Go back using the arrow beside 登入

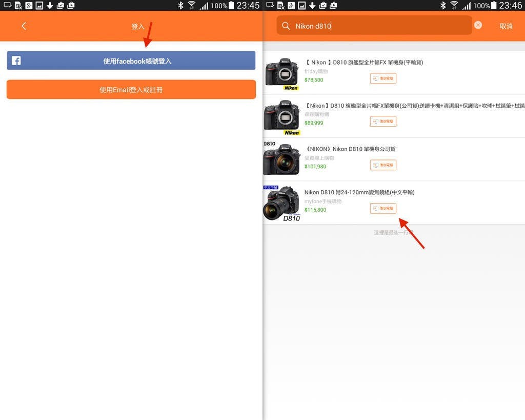[24, 26]
